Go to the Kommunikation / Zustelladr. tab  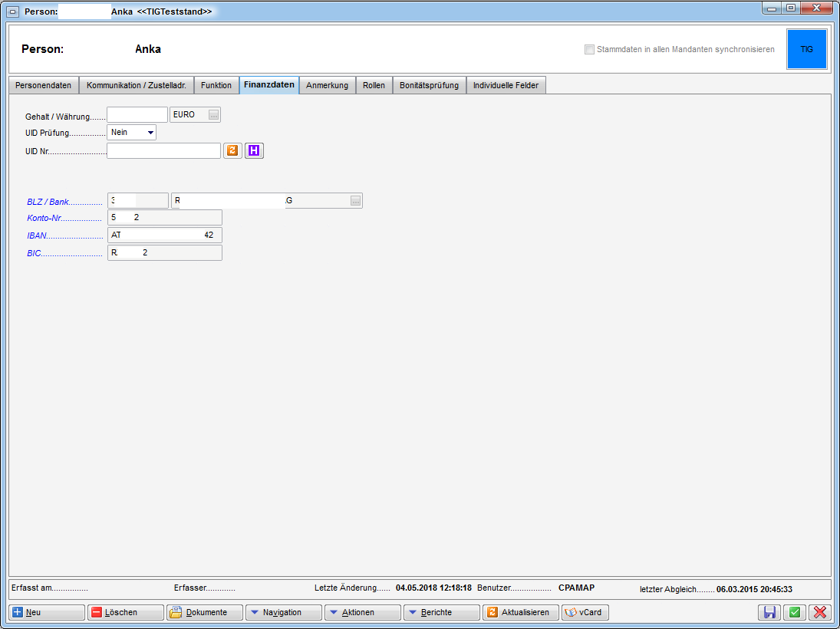[136, 85]
